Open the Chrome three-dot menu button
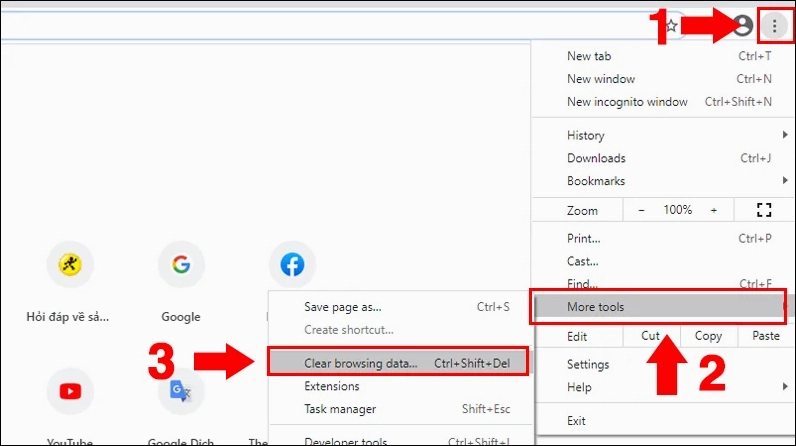Viewport: 796px width, 446px height. pyautogui.click(x=774, y=25)
